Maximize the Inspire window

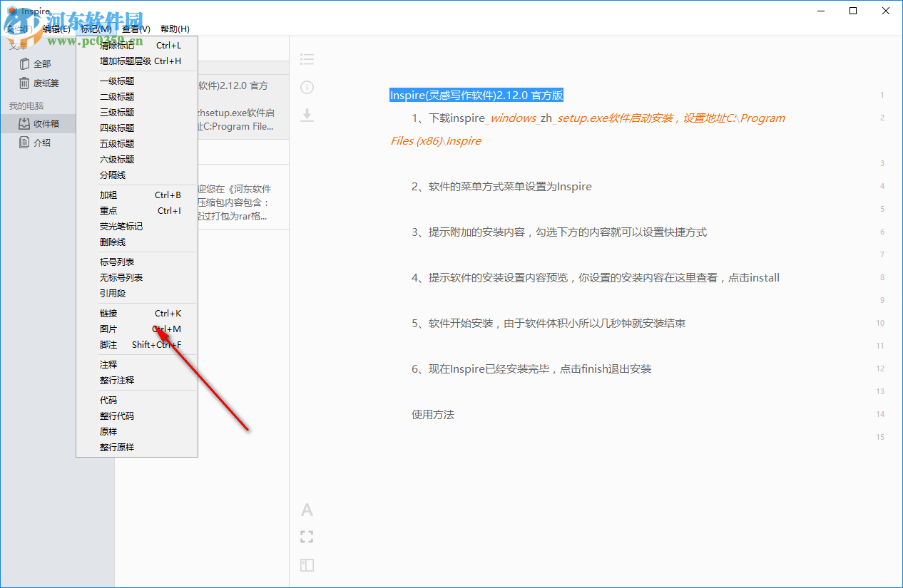853,11
